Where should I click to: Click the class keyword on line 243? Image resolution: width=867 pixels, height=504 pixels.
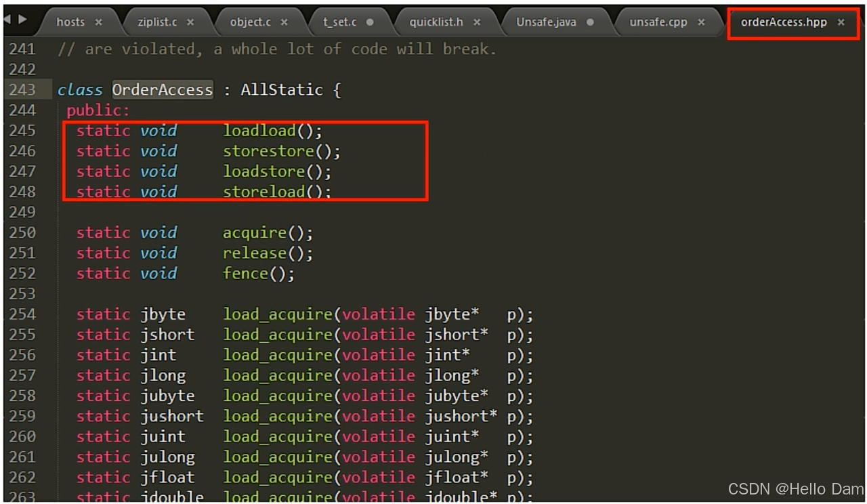pos(80,89)
